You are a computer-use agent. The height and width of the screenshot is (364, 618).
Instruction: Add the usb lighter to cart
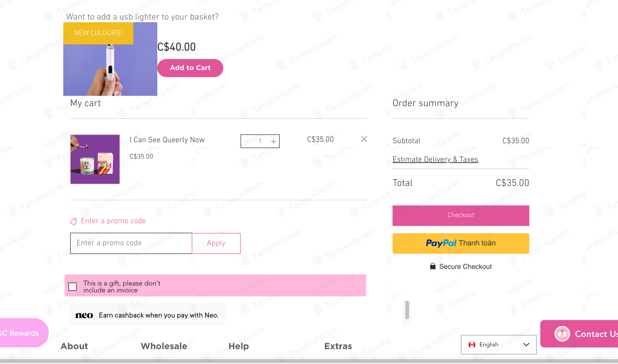[190, 68]
